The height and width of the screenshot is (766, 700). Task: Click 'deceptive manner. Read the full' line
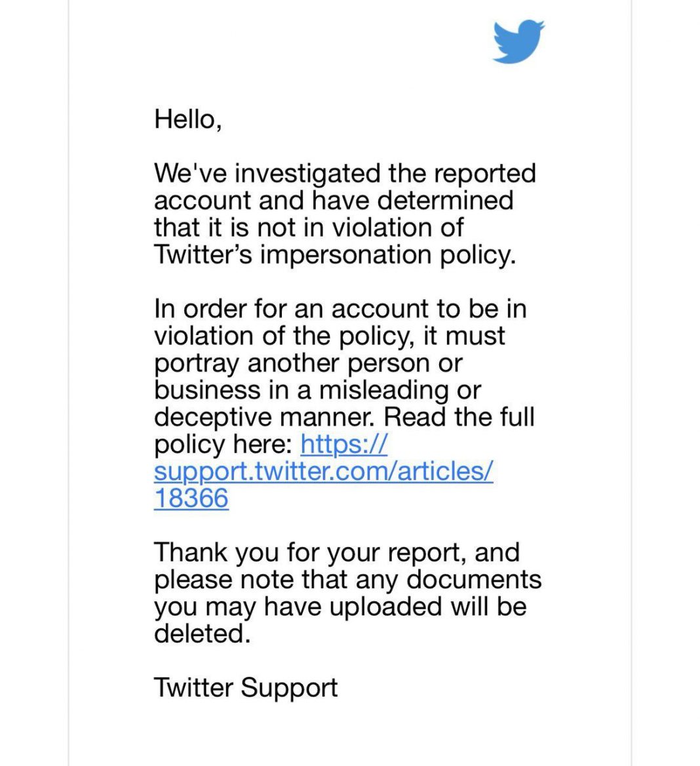[344, 417]
